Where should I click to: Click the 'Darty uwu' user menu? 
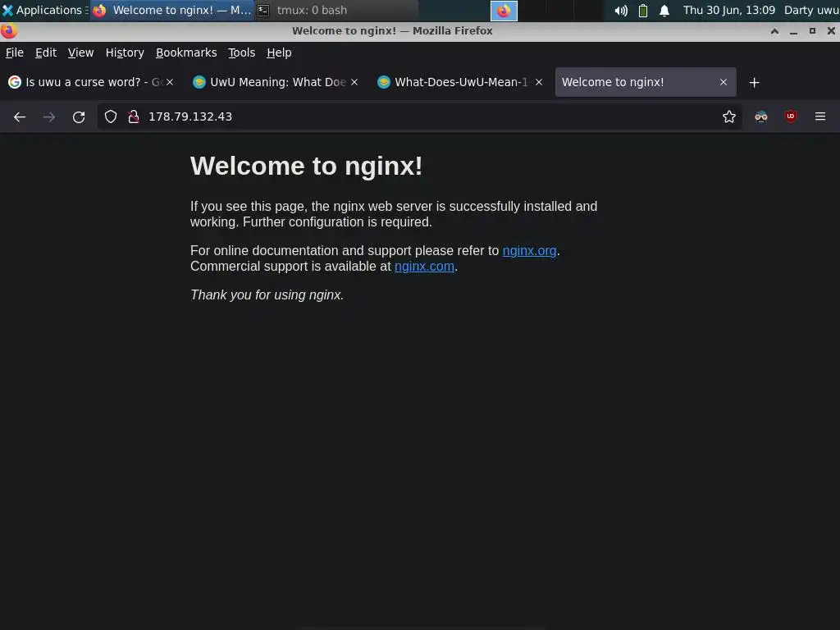tap(811, 10)
